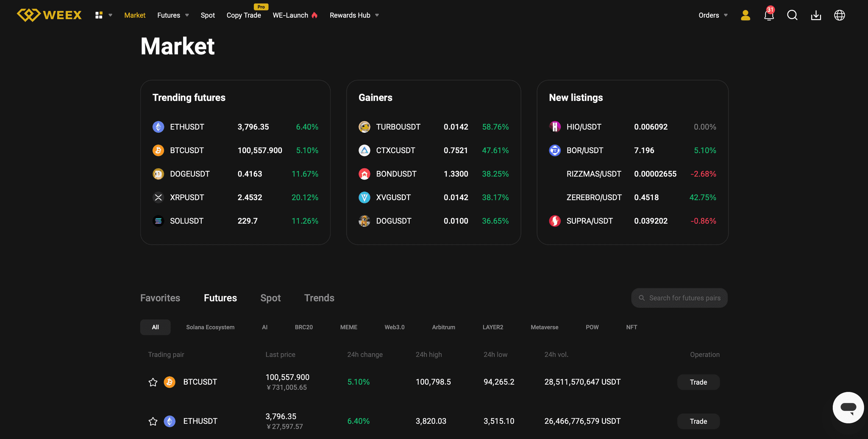The width and height of the screenshot is (868, 439).
Task: Favorite ETHUSDT with the star
Action: click(153, 421)
